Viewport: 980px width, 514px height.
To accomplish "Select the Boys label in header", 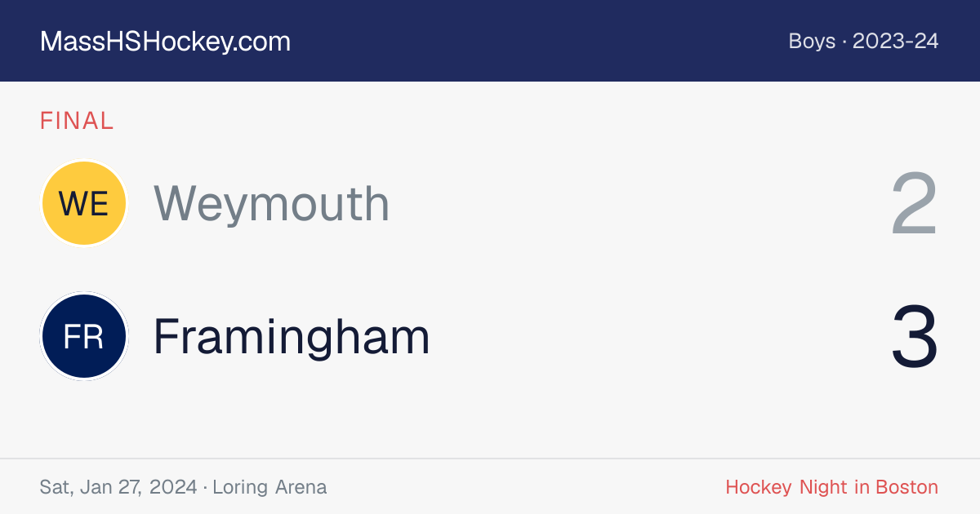I will tap(812, 42).
